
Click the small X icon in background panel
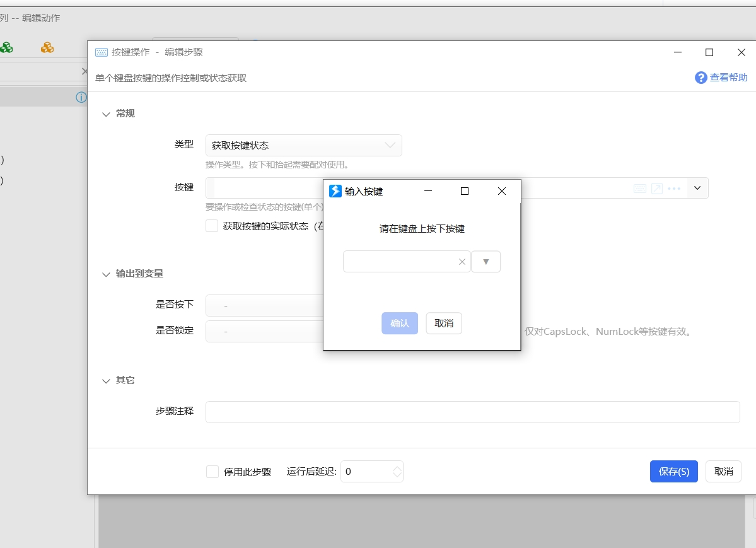[x=84, y=71]
